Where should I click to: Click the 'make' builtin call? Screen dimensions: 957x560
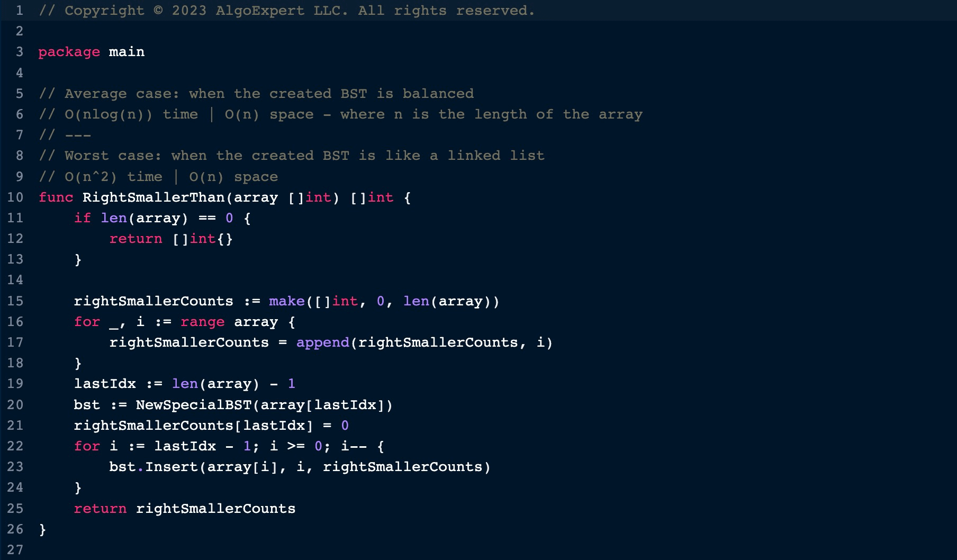(x=286, y=301)
